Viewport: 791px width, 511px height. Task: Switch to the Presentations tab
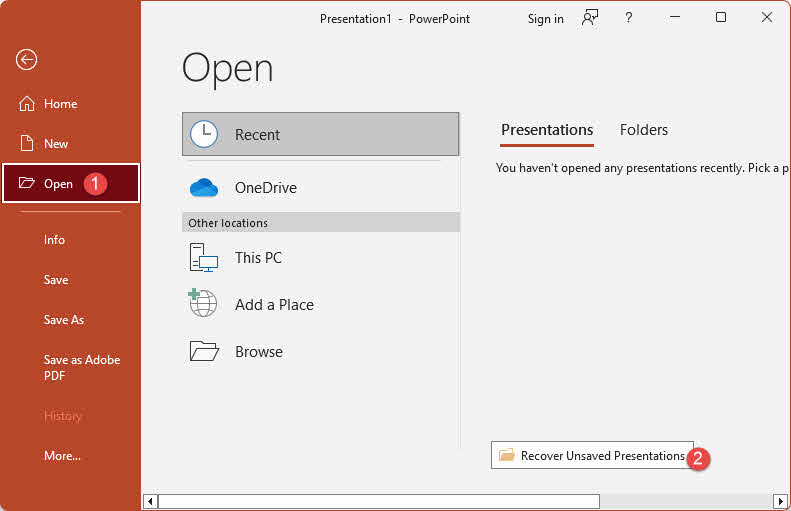[x=547, y=130]
